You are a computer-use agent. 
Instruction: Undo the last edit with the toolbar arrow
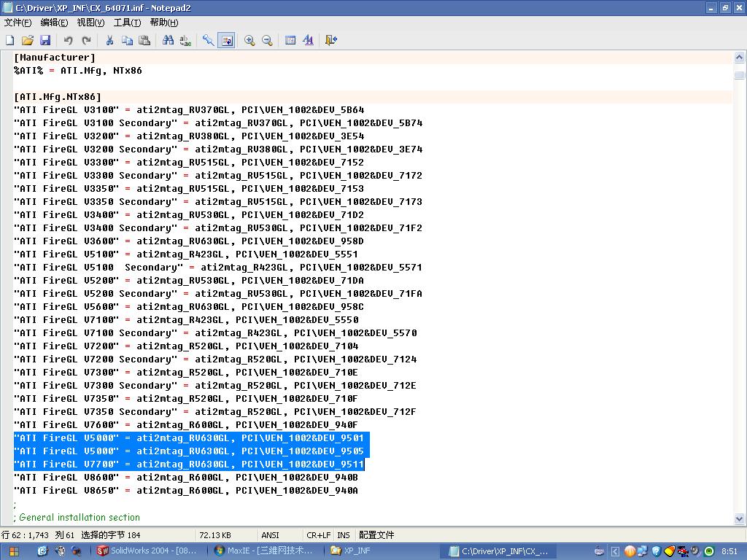tap(68, 41)
